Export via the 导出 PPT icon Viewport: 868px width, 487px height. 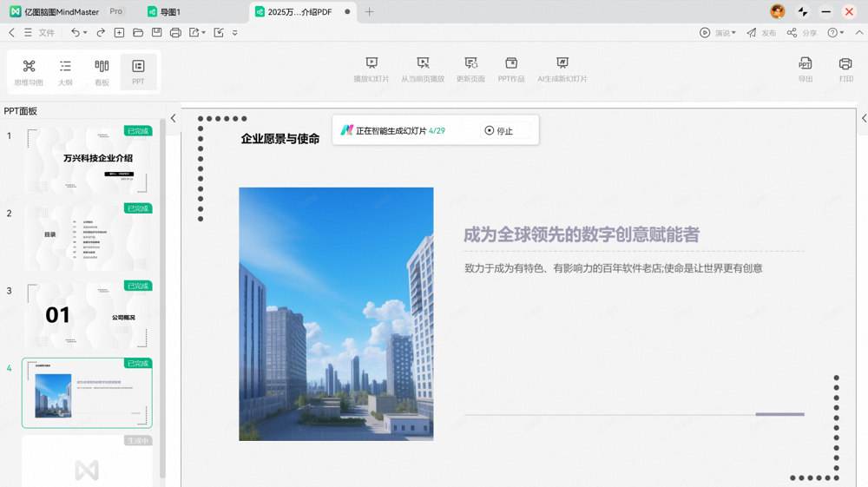point(806,65)
